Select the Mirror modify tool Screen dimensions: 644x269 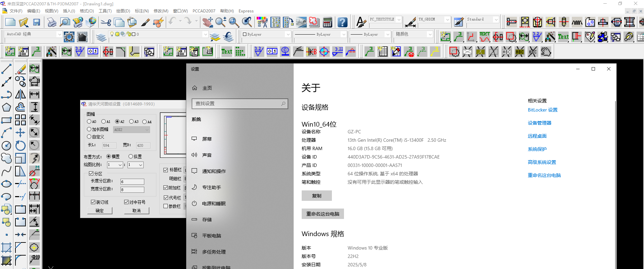(x=20, y=94)
